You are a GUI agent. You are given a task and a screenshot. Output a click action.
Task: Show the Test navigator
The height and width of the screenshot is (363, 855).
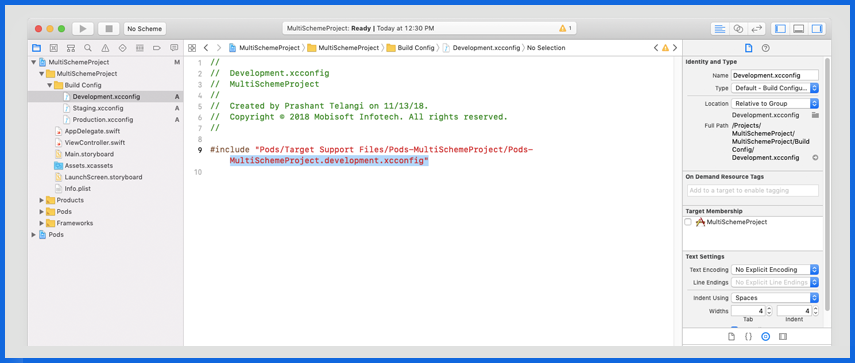pyautogui.click(x=122, y=48)
